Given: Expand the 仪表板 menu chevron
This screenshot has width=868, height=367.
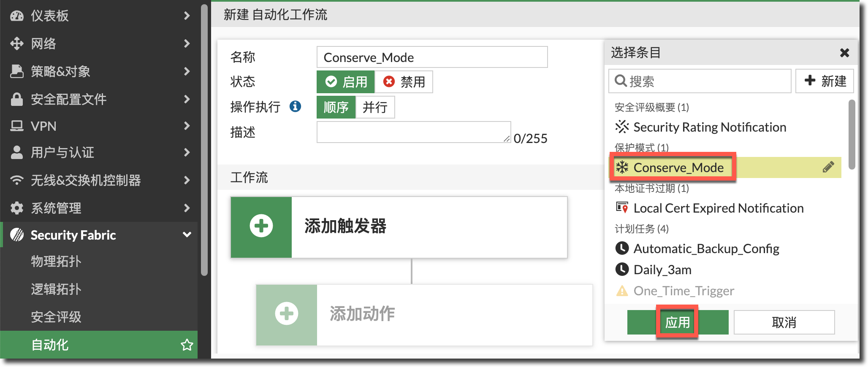Looking at the screenshot, I should [187, 16].
